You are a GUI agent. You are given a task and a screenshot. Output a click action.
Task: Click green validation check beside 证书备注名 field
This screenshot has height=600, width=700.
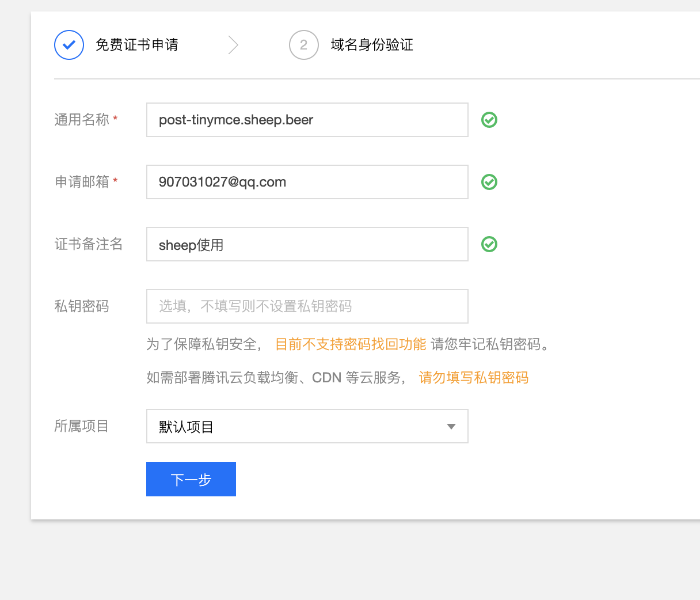(x=489, y=244)
